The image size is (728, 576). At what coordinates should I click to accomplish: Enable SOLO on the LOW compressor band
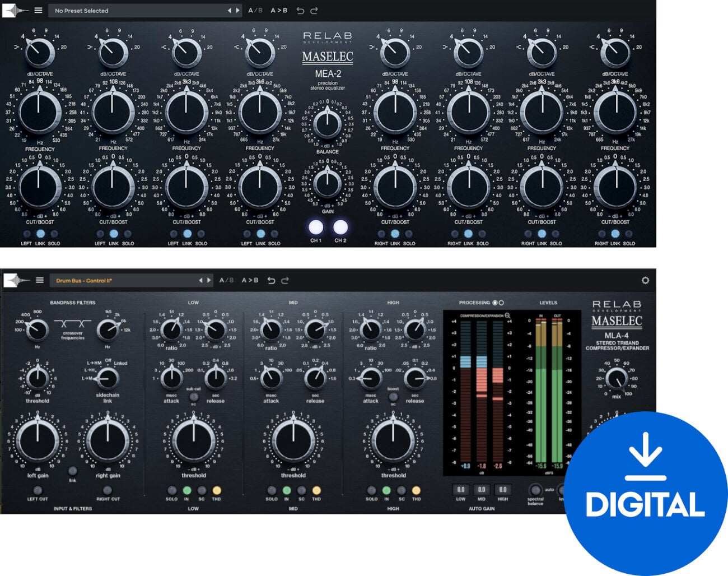(x=172, y=489)
